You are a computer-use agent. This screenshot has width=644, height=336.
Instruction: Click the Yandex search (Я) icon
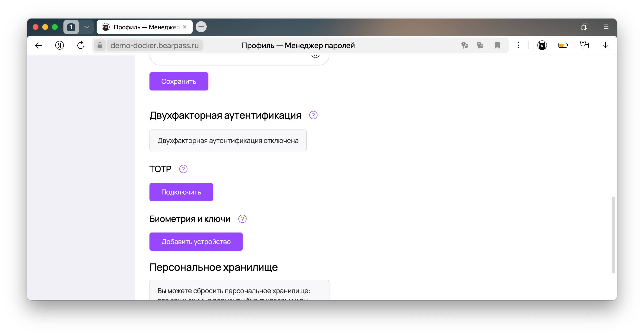click(60, 45)
